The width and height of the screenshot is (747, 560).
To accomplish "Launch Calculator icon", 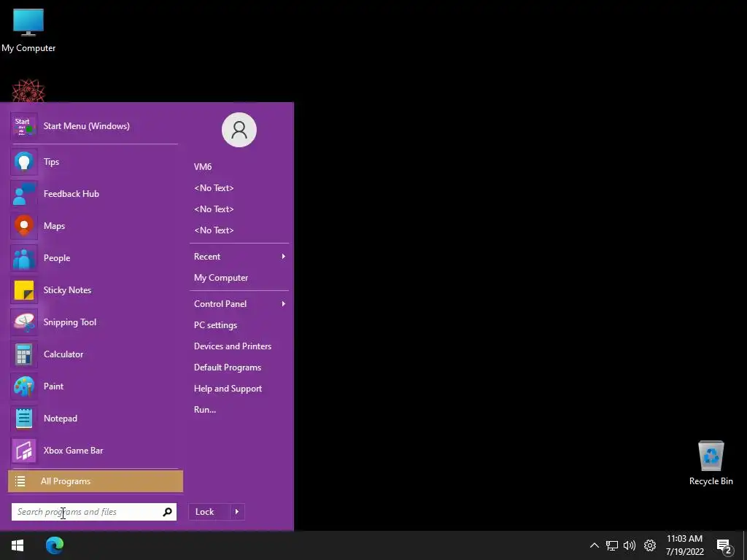I will coord(24,354).
